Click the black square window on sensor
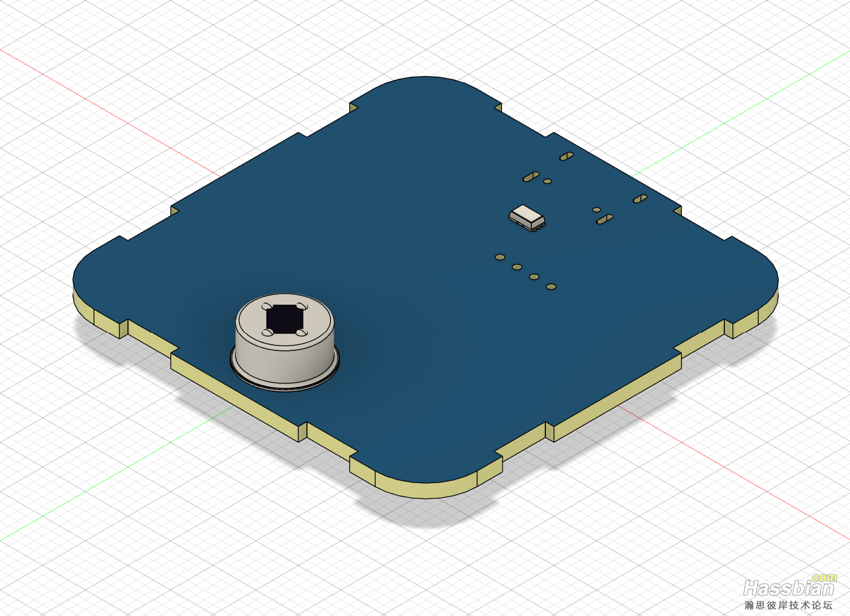The height and width of the screenshot is (616, 850). (285, 318)
